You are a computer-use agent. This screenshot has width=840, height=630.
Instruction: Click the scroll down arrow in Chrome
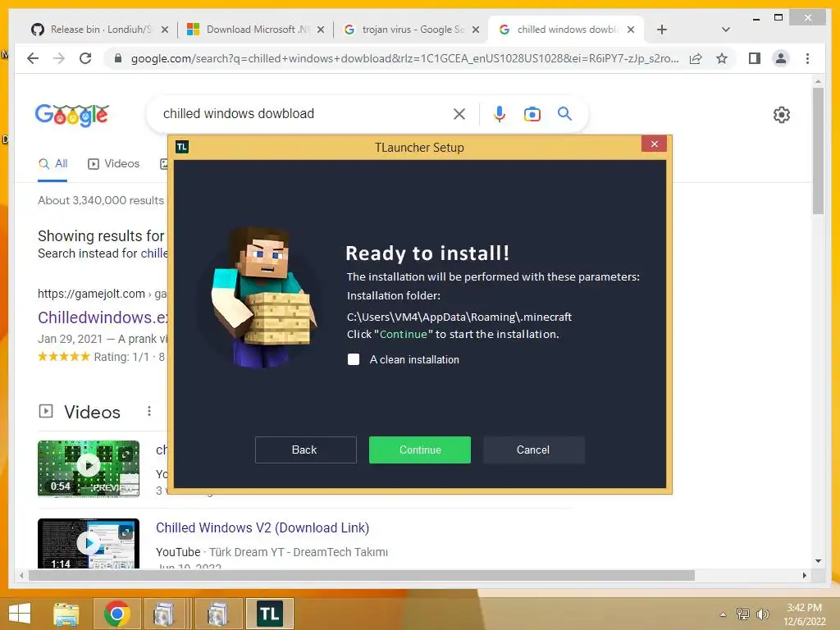(x=818, y=561)
